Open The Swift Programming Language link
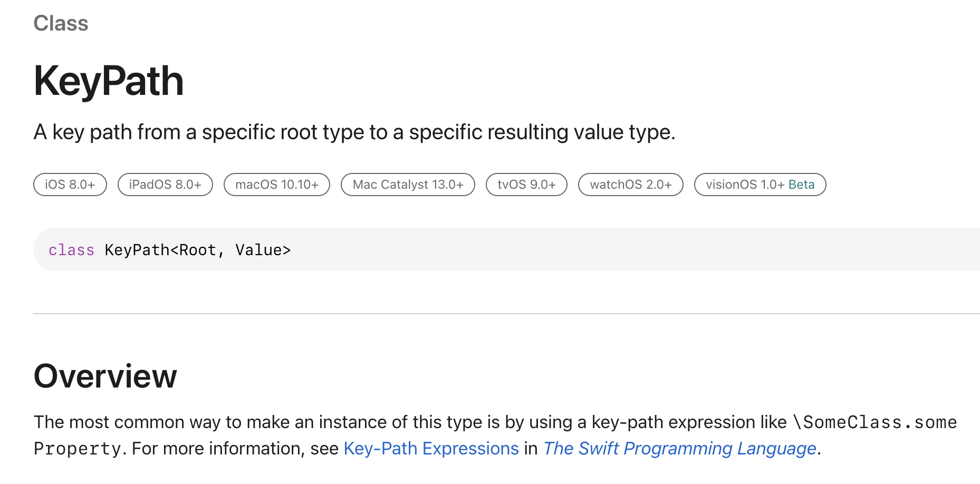Image resolution: width=980 pixels, height=484 pixels. coord(679,449)
